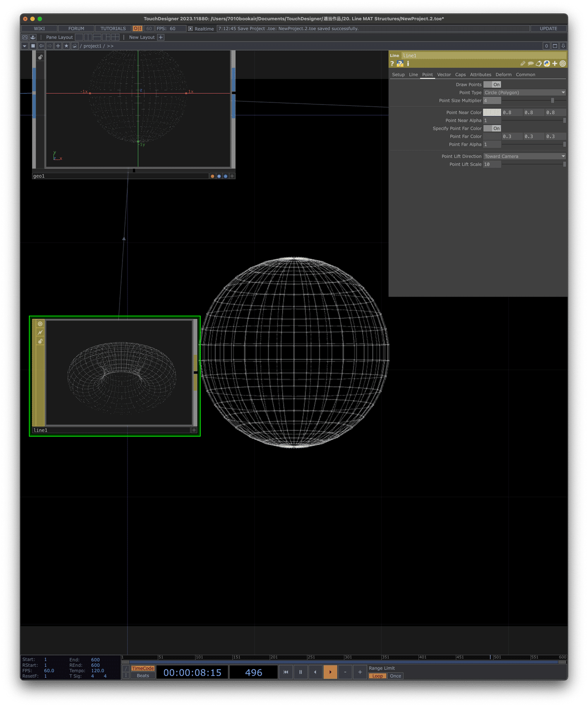Image resolution: width=588 pixels, height=707 pixels.
Task: Bookmark current network with star icon
Action: coord(66,46)
